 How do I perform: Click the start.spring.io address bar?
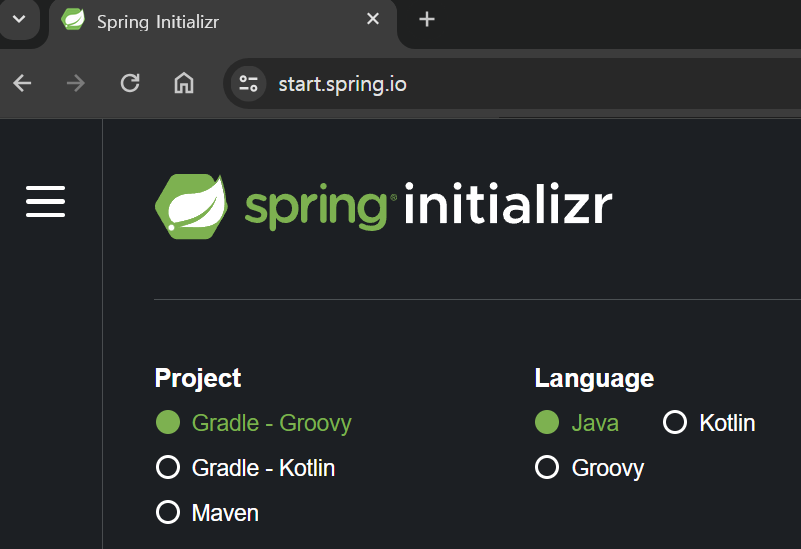click(500, 83)
